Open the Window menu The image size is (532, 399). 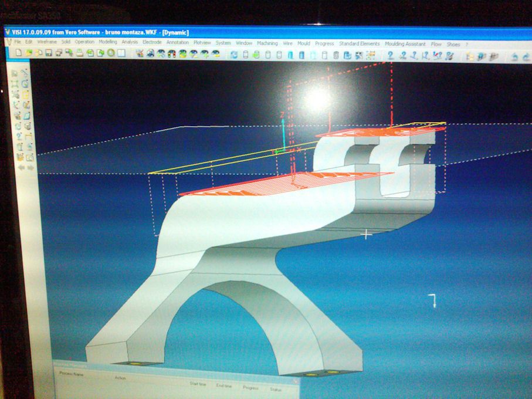(x=244, y=43)
